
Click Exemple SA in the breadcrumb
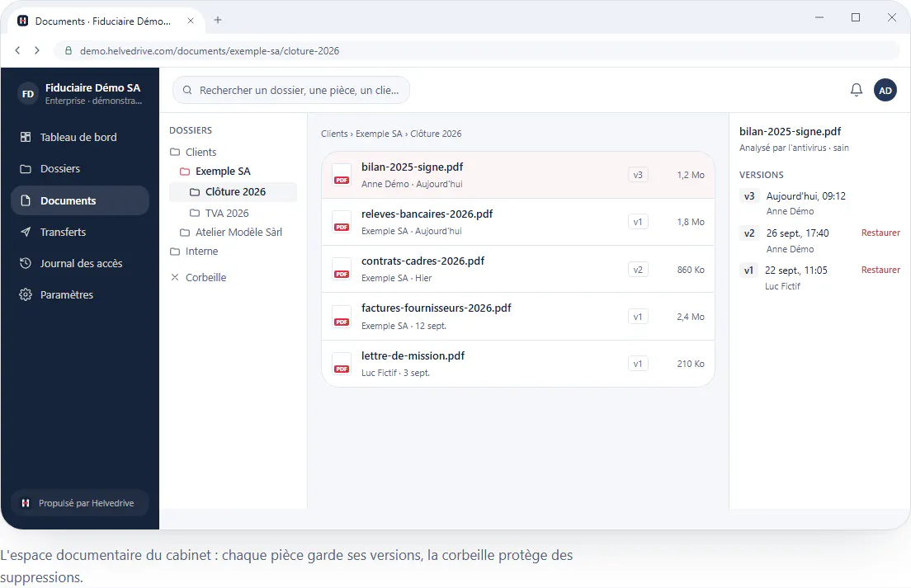tap(379, 134)
